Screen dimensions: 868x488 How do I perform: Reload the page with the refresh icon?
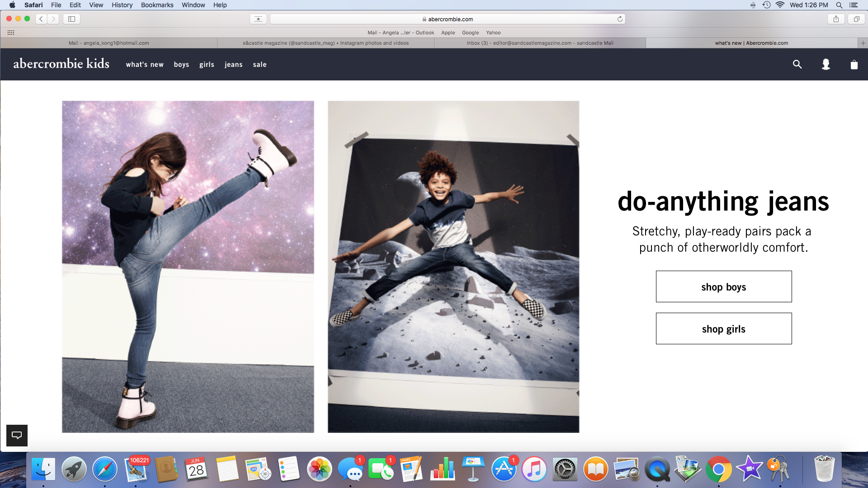coord(620,19)
